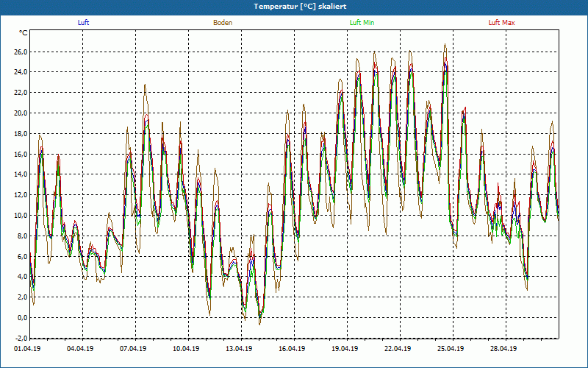This screenshot has height=368, width=588.
Task: Click the 24,0 y-axis value
Action: pyautogui.click(x=21, y=71)
